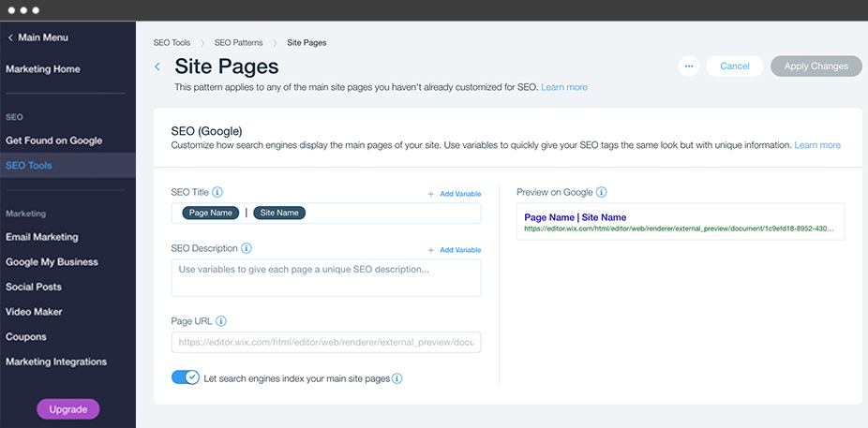
Task: Click the purple Upgrade button
Action: (x=68, y=410)
